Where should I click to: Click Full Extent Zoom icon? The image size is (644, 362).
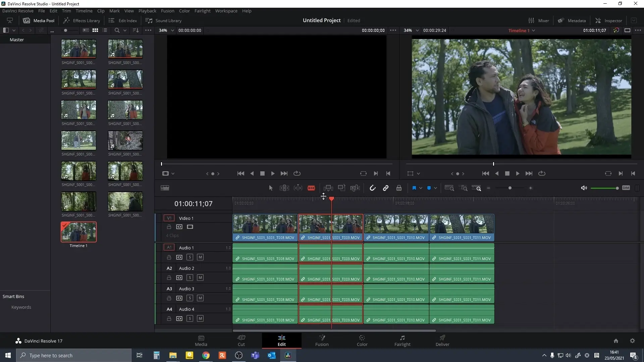click(x=449, y=188)
